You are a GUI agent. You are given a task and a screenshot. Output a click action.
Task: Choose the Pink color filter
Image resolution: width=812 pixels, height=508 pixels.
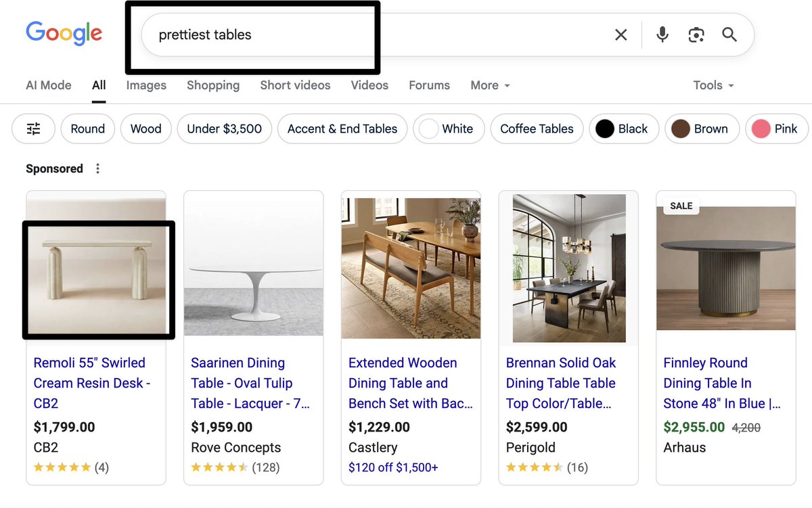click(x=776, y=129)
